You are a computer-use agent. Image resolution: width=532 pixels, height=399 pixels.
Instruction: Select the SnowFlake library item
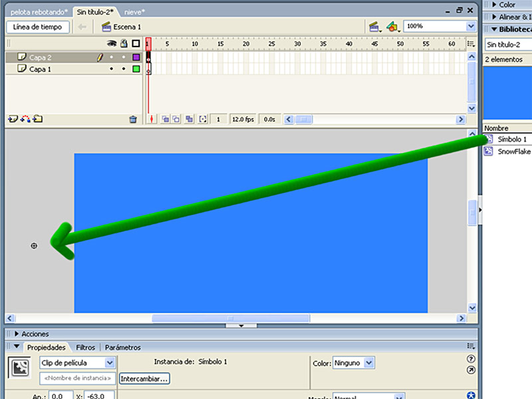(x=513, y=151)
